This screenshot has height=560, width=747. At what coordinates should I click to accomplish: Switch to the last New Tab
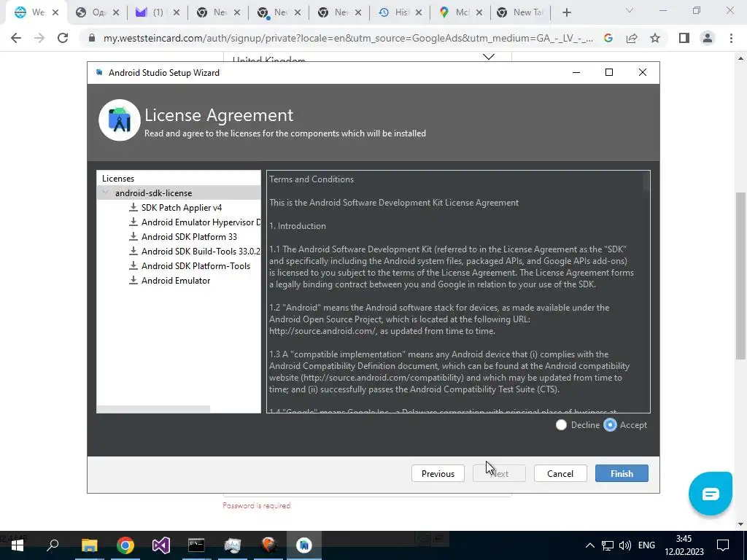[x=520, y=12]
